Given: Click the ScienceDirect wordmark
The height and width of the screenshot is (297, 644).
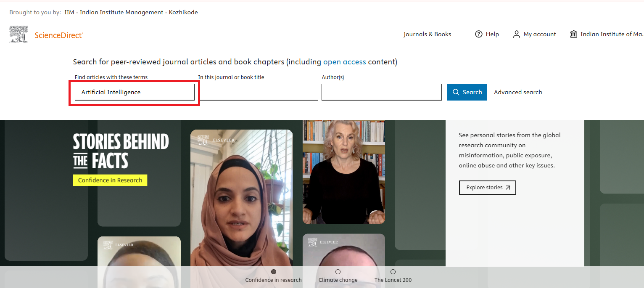Looking at the screenshot, I should (58, 35).
